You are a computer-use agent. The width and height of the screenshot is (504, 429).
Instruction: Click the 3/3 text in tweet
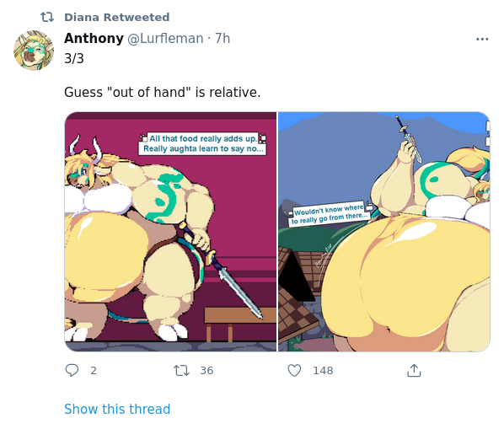tap(74, 58)
